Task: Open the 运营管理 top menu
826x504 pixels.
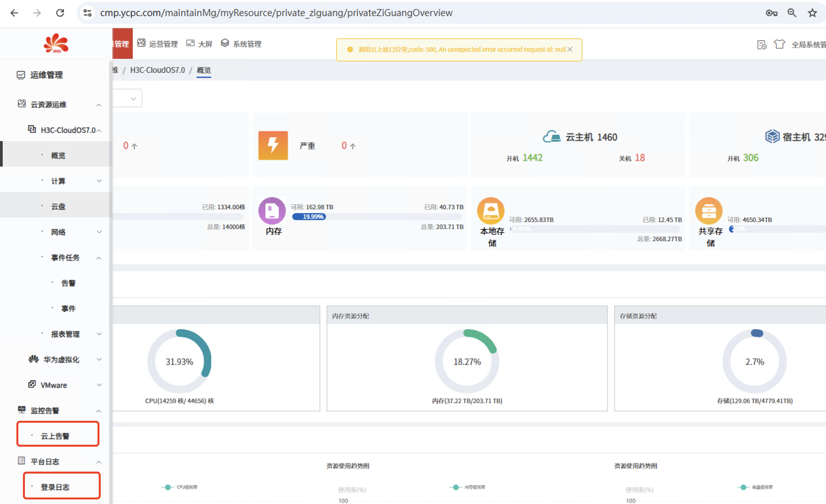Action: coord(163,44)
